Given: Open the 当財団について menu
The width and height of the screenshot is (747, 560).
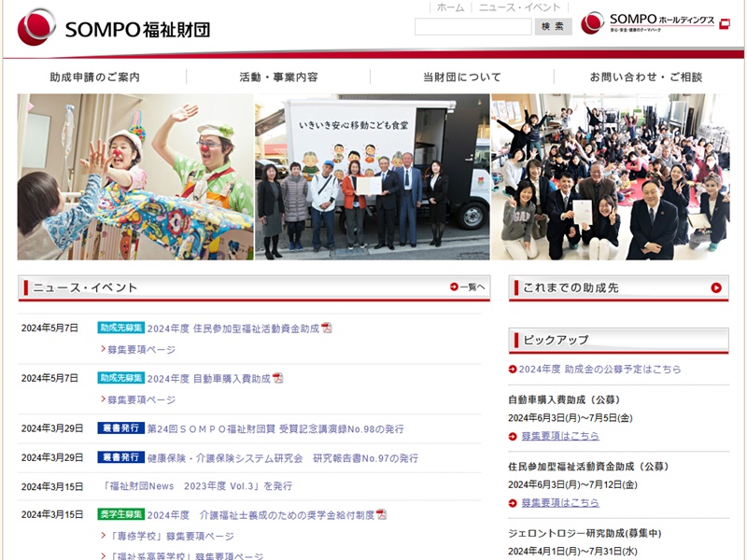Looking at the screenshot, I should (462, 77).
